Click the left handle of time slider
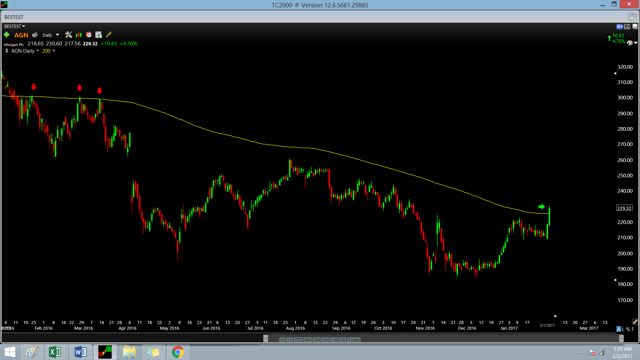640x360 pixels. coord(266,338)
